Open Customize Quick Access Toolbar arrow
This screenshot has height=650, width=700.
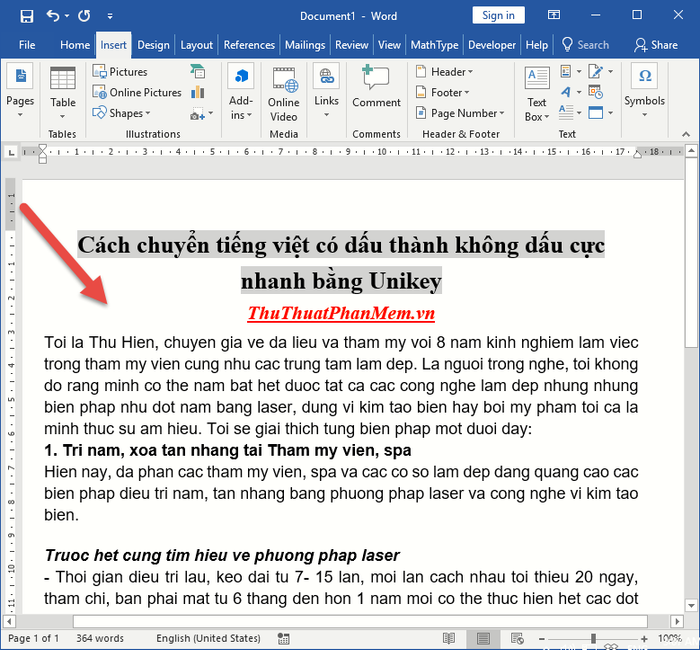click(110, 17)
